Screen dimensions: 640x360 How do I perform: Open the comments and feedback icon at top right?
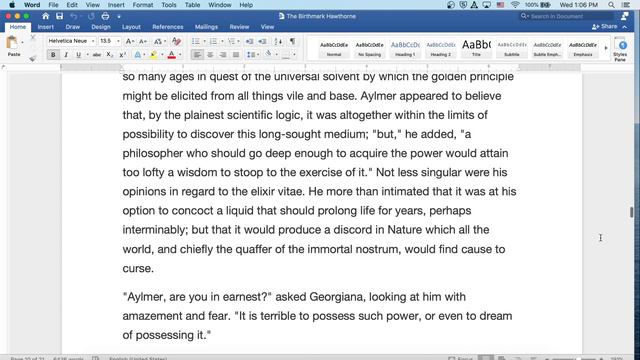point(624,16)
